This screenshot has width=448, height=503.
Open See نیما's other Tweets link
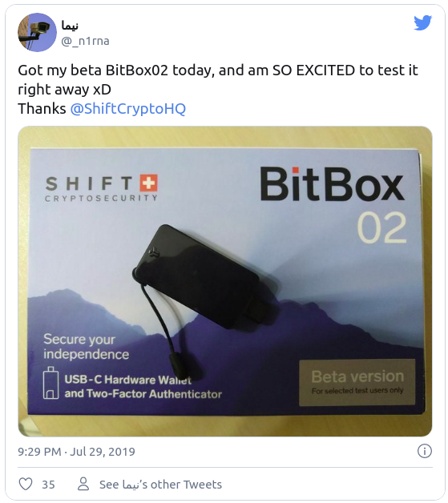(160, 485)
